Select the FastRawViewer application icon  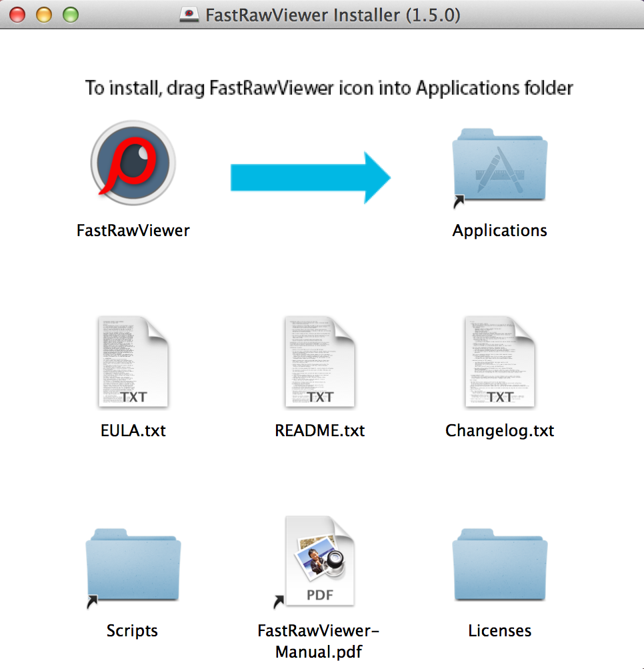pyautogui.click(x=133, y=162)
